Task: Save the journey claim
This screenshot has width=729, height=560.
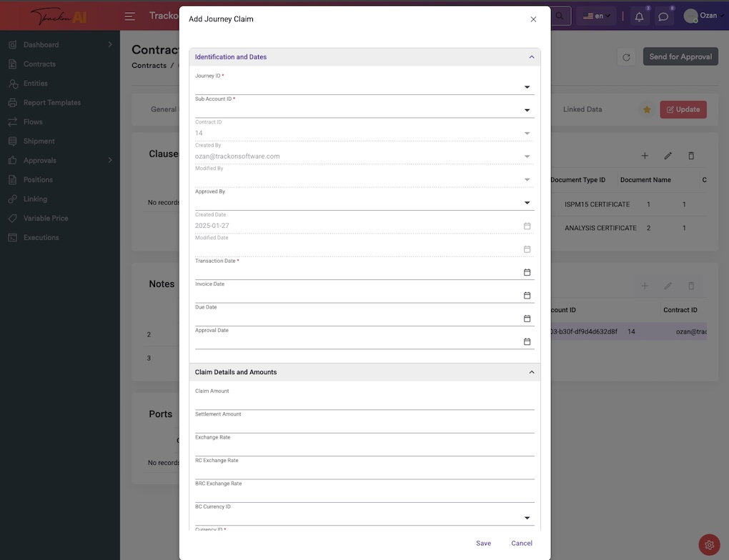Action: click(x=483, y=544)
